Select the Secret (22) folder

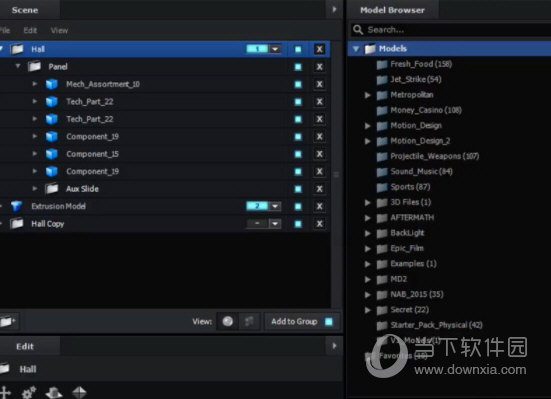(410, 310)
